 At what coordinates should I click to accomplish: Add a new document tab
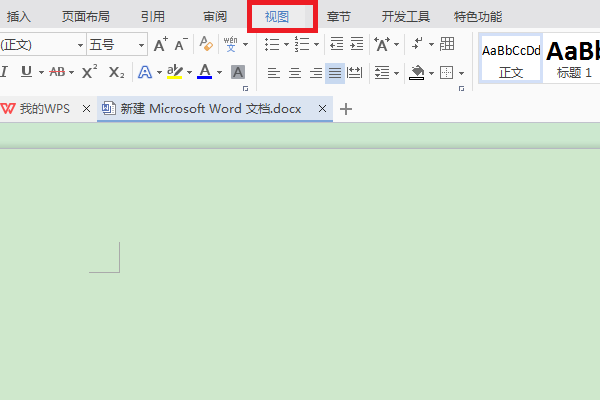[x=346, y=109]
